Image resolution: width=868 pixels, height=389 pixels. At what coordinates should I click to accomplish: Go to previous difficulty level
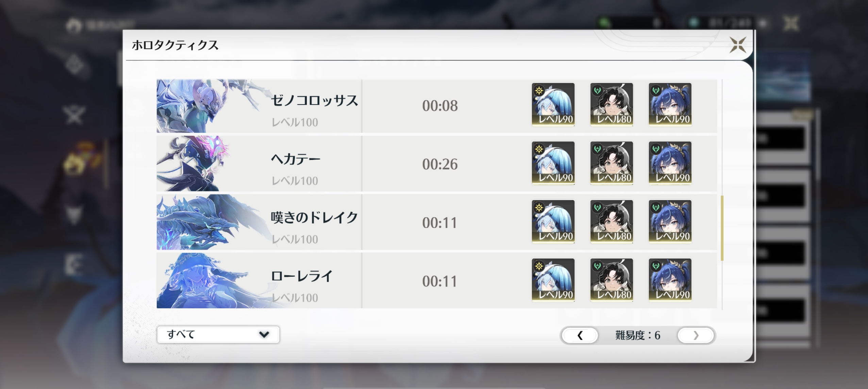[x=580, y=336]
